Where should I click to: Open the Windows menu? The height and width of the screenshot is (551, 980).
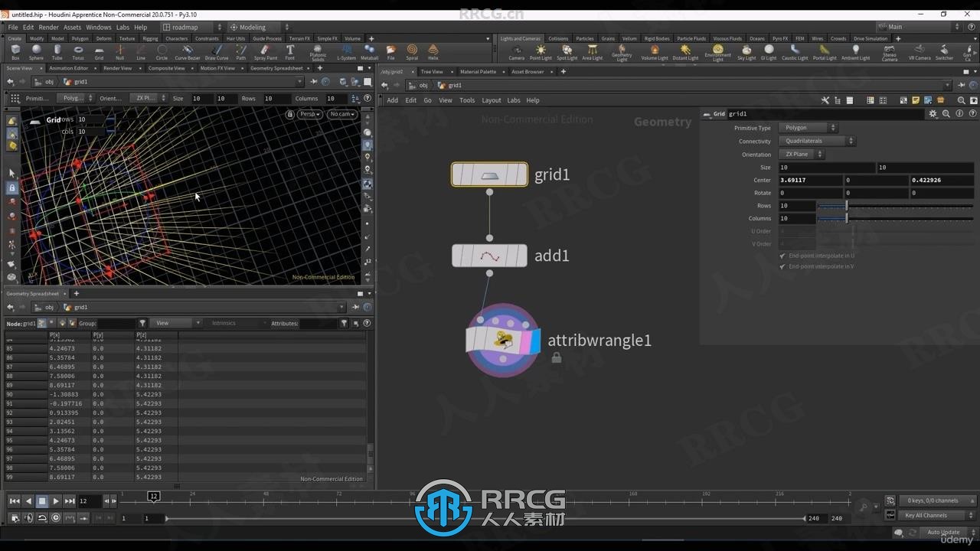coord(98,27)
